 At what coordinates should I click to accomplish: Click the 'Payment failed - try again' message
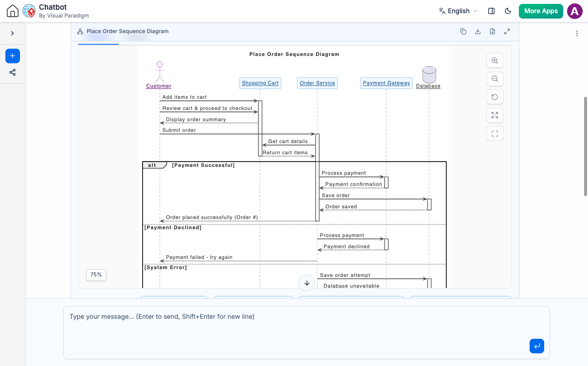tap(199, 257)
